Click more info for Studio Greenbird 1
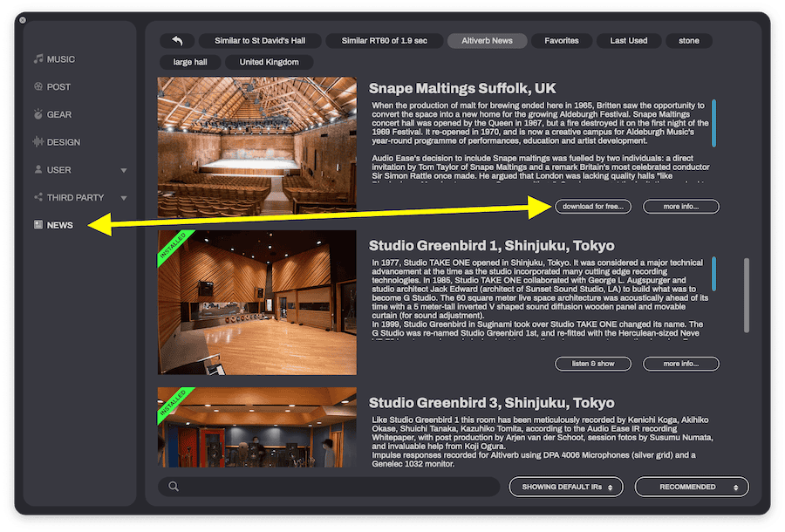Image resolution: width=785 pixels, height=532 pixels. [681, 364]
